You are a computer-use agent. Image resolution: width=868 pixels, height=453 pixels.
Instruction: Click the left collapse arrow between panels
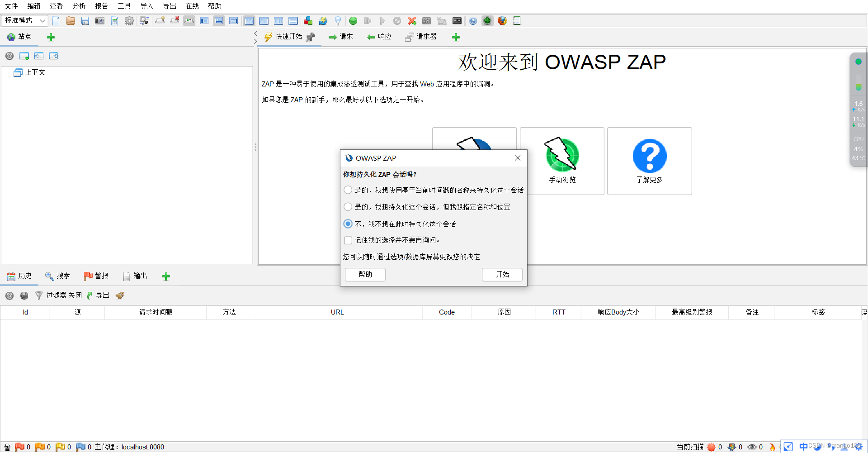tap(255, 33)
